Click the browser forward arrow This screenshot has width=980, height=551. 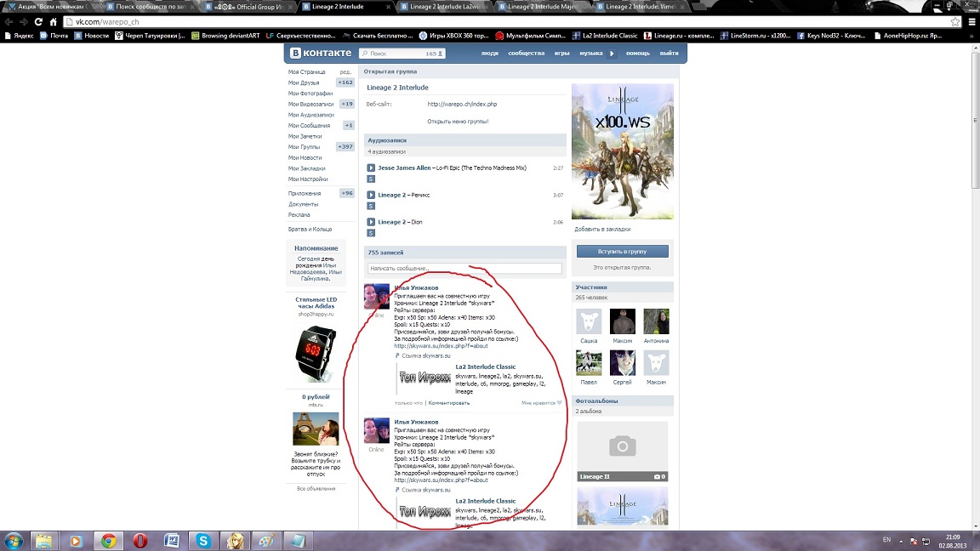[23, 21]
